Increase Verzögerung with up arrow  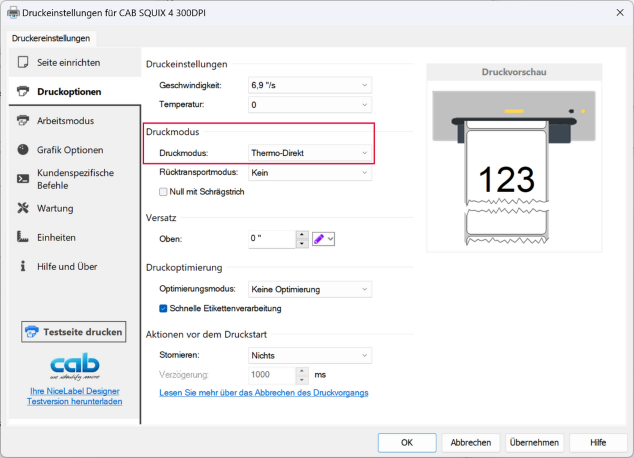pyautogui.click(x=302, y=371)
